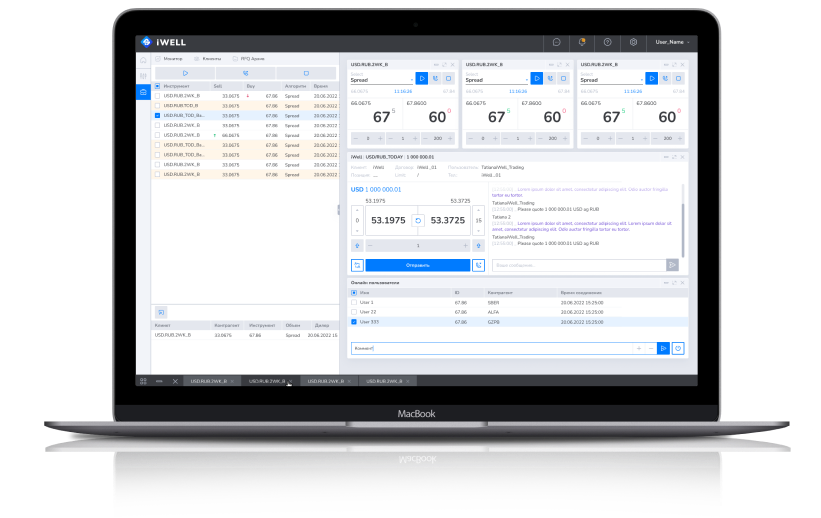Uncheck the User 333 checkbox
Image resolution: width=821 pixels, height=518 pixels.
[x=354, y=322]
